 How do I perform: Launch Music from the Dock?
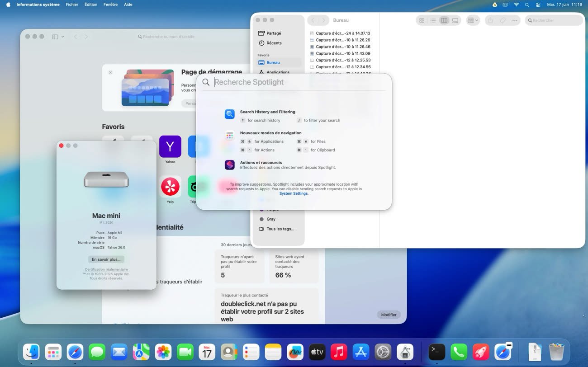339,352
